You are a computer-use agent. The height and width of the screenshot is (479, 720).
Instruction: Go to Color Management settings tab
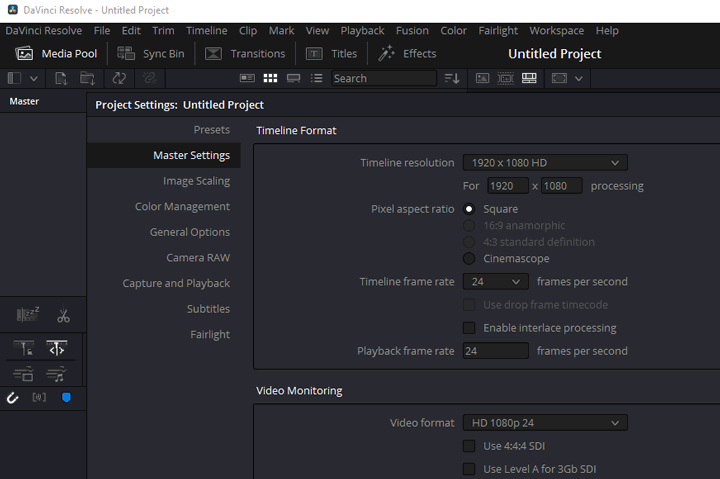[x=182, y=207]
